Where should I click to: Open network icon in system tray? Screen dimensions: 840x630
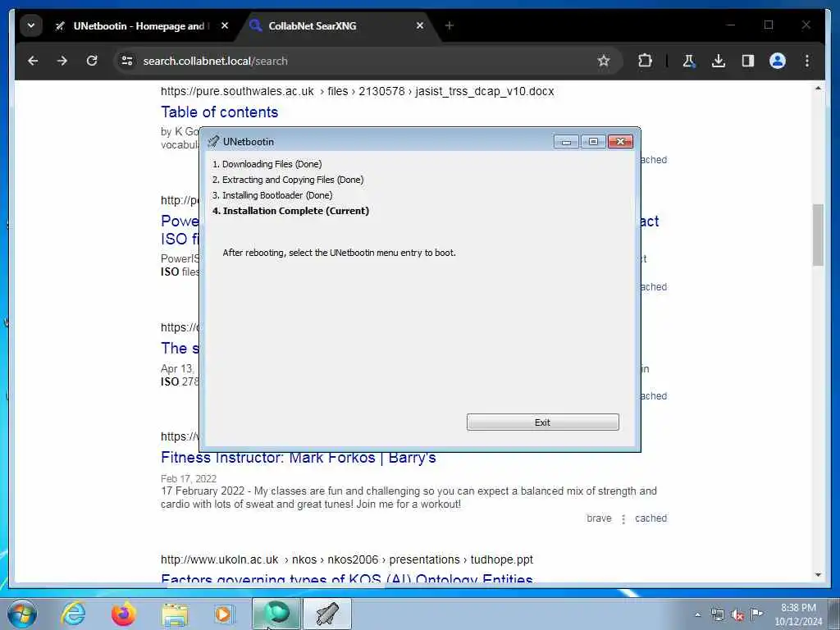click(717, 615)
